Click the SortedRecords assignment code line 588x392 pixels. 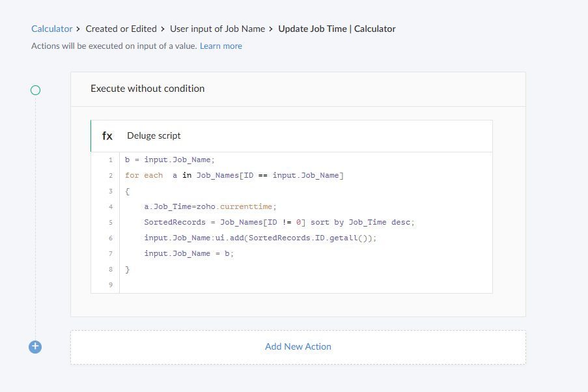pyautogui.click(x=279, y=222)
